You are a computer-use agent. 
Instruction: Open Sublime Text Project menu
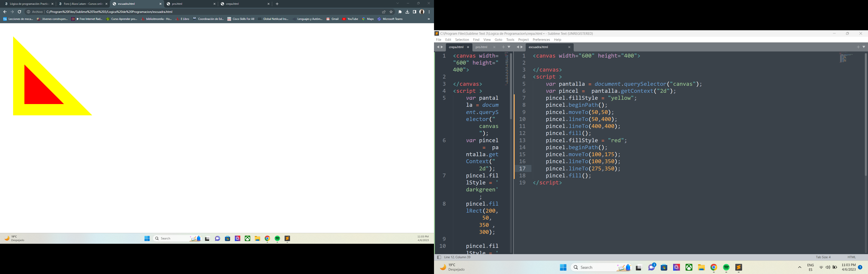523,40
